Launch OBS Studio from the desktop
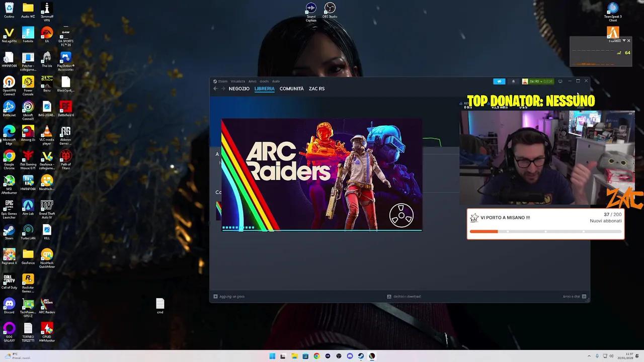The width and height of the screenshot is (644, 362). coord(330,8)
